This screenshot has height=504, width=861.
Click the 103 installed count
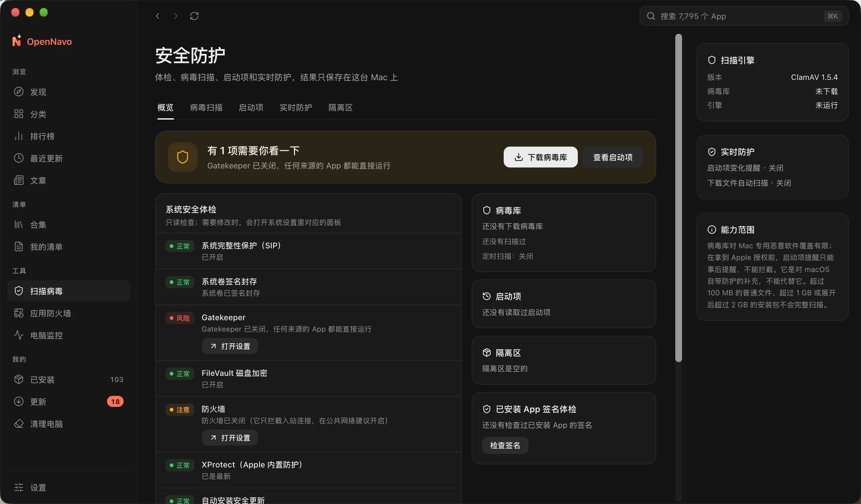pyautogui.click(x=117, y=379)
